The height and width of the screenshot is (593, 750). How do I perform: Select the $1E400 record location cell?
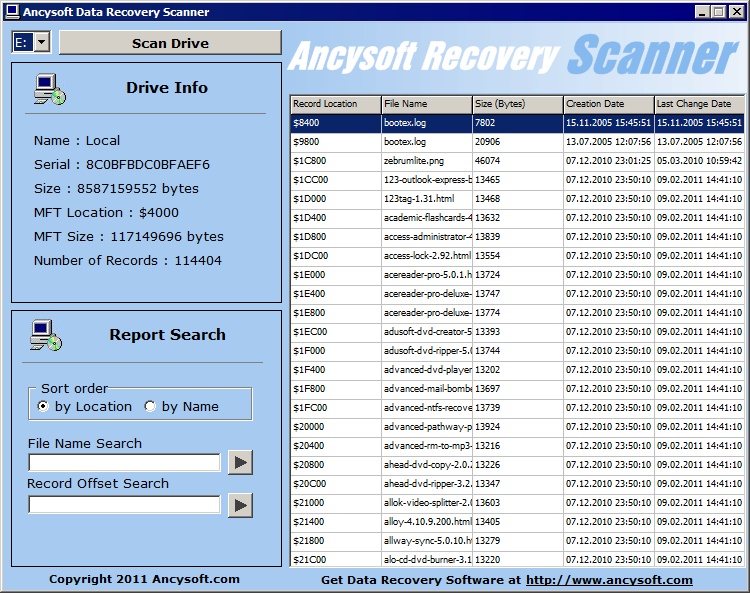tap(335, 294)
